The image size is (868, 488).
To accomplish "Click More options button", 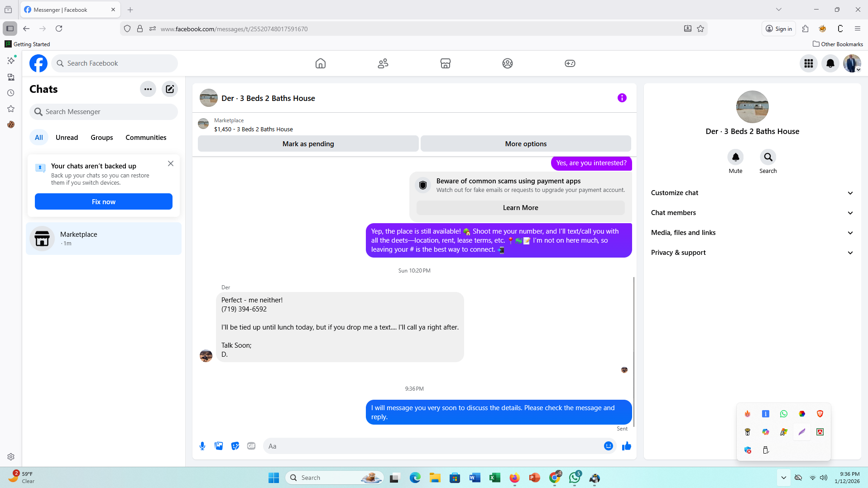I will pyautogui.click(x=526, y=144).
